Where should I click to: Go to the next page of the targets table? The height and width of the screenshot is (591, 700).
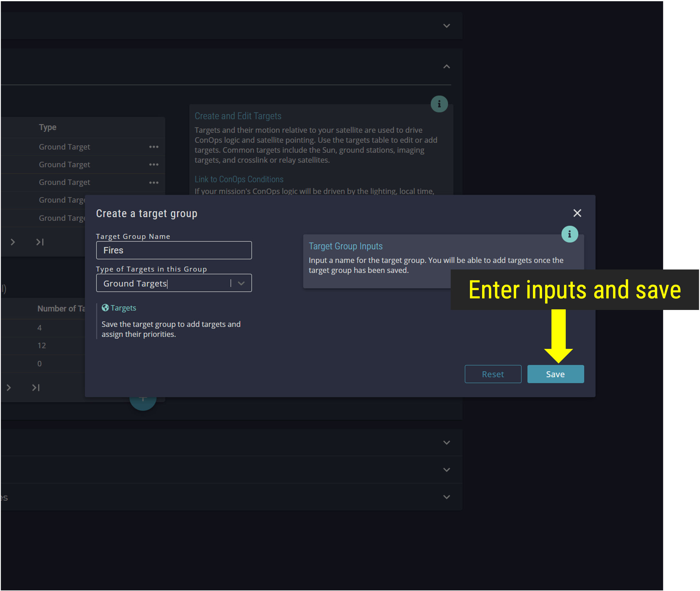tap(13, 242)
